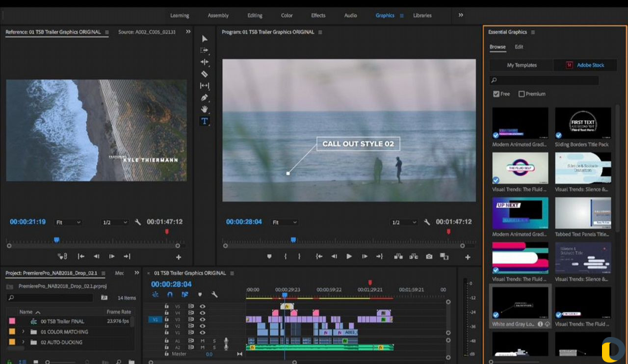This screenshot has width=628, height=364.
Task: Open Program monitor wrench settings
Action: click(x=427, y=222)
